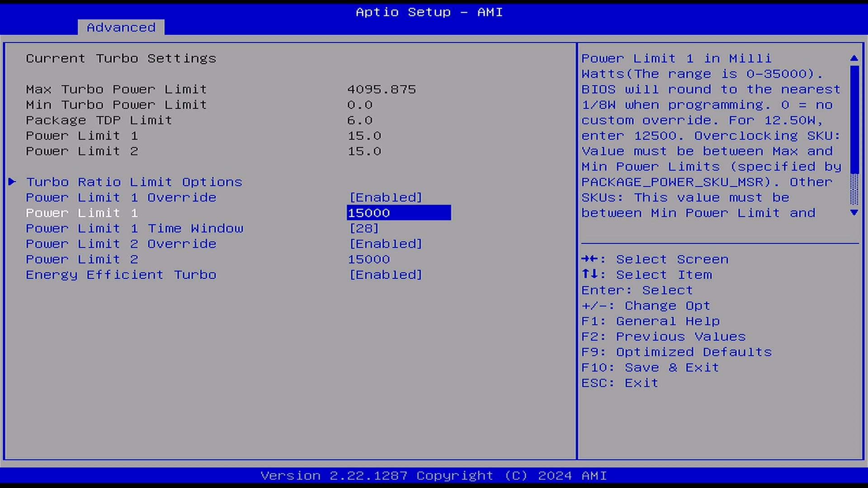Click the help panel scroll-up arrow
This screenshot has height=488, width=868.
(x=854, y=58)
